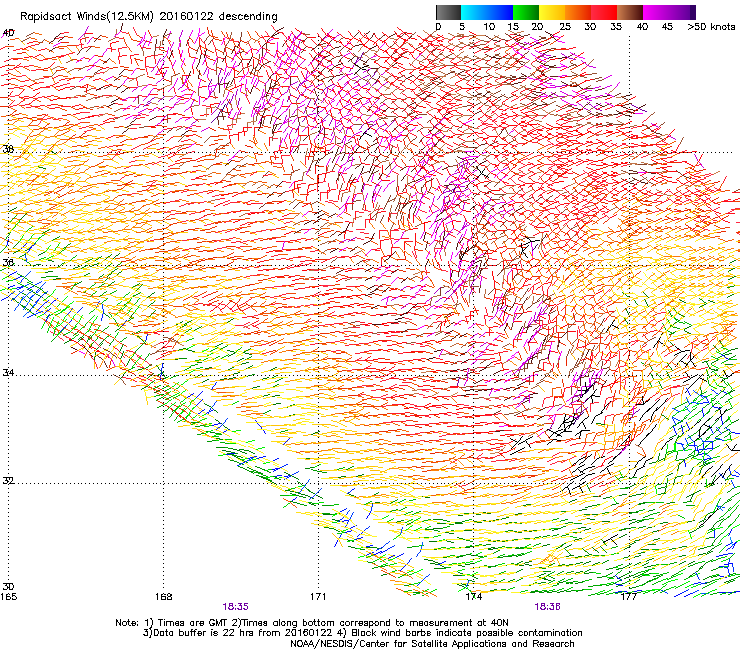Click the '3)Data buffer is 22 hrs' note line
This screenshot has height=650, width=740.
pyautogui.click(x=362, y=633)
